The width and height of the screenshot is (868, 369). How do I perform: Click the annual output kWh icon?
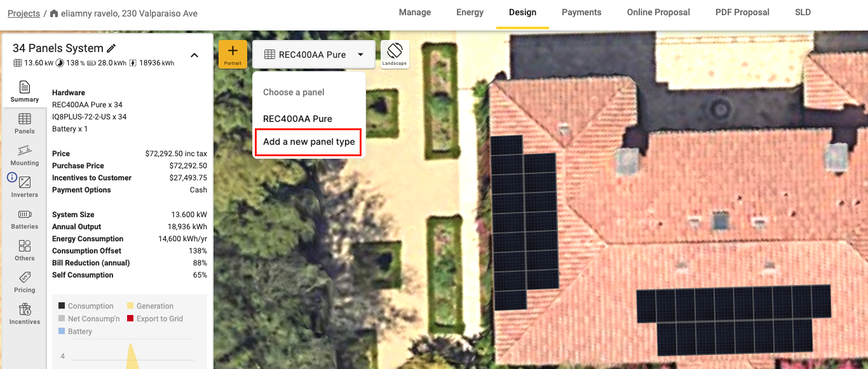[133, 63]
